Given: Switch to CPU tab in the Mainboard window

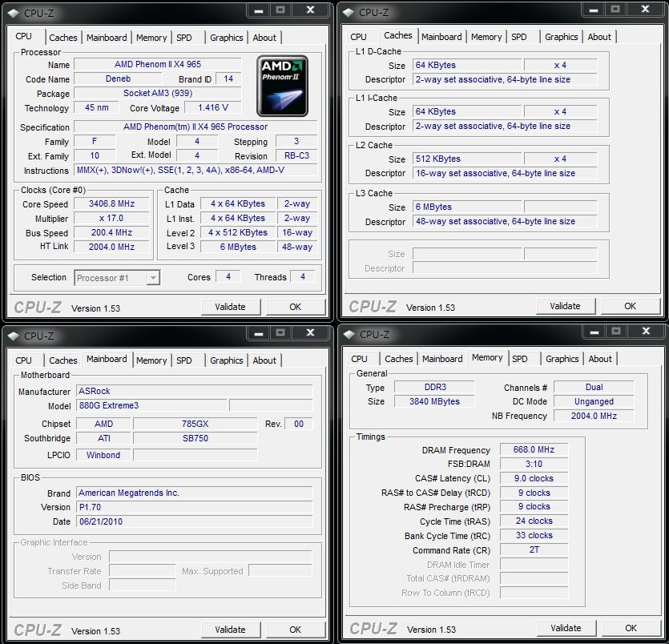Looking at the screenshot, I should click(23, 360).
